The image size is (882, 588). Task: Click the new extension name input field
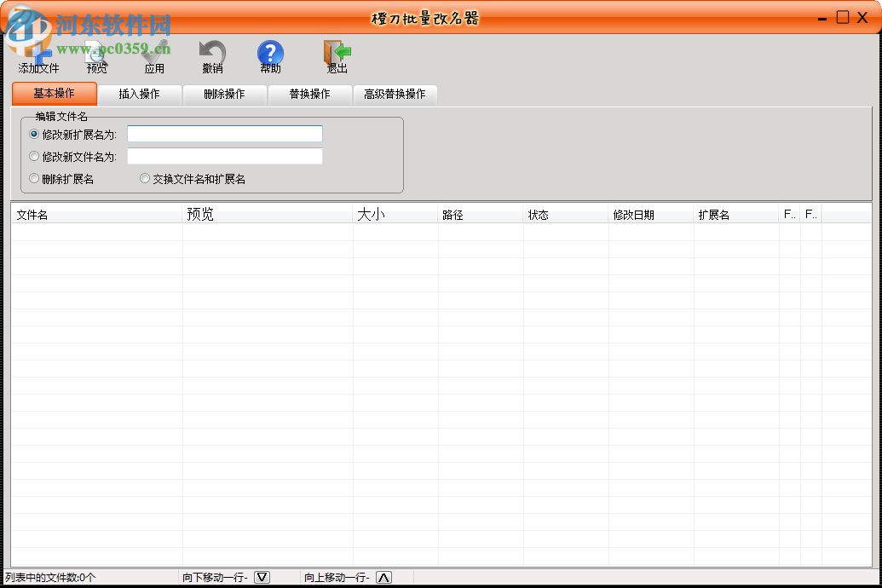click(224, 133)
